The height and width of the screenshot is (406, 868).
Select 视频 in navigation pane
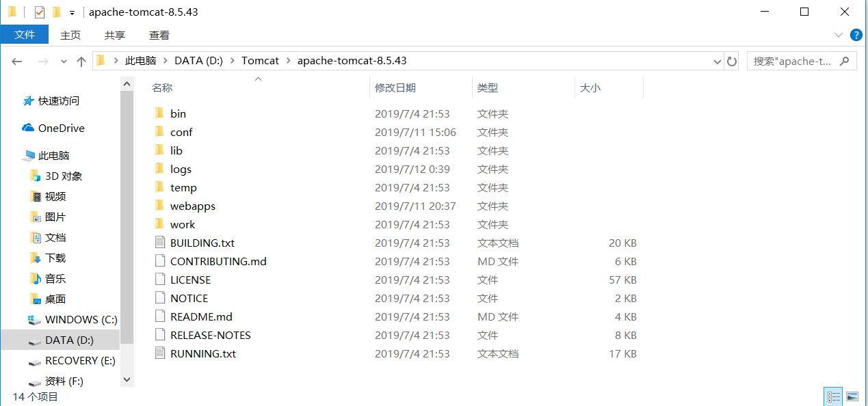[55, 197]
